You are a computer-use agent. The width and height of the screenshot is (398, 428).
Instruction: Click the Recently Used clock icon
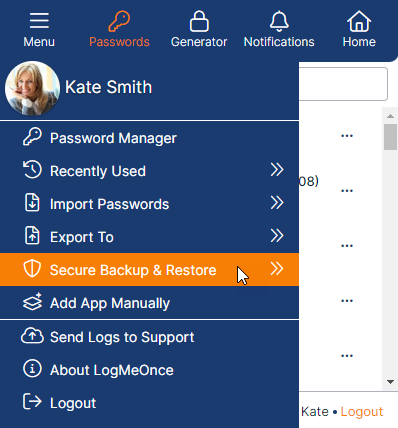click(x=32, y=170)
